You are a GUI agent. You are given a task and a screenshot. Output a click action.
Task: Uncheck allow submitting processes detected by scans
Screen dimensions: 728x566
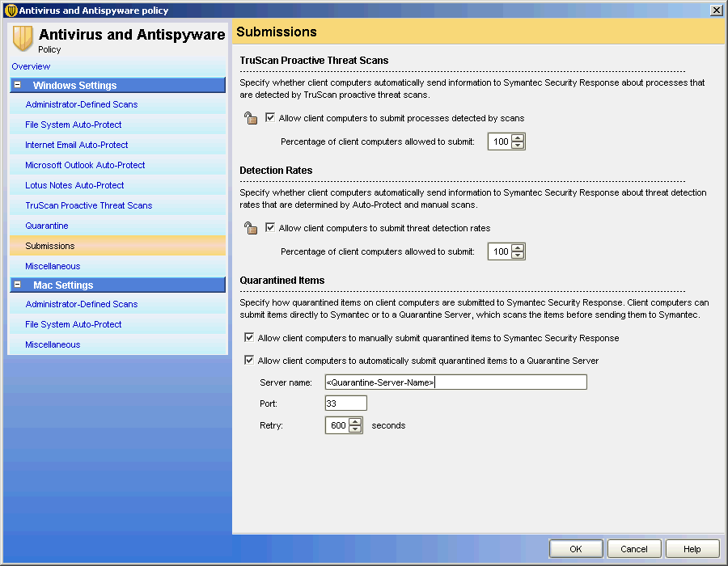coord(270,118)
